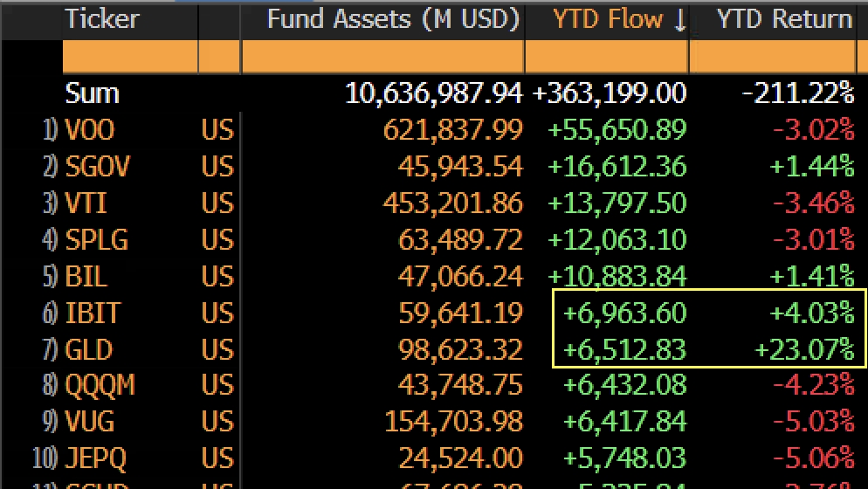Focus the filter field under Fund Assets

[x=382, y=58]
